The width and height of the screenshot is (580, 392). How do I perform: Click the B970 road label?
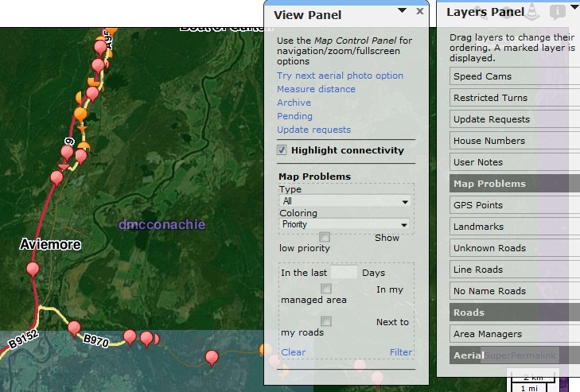tap(95, 340)
